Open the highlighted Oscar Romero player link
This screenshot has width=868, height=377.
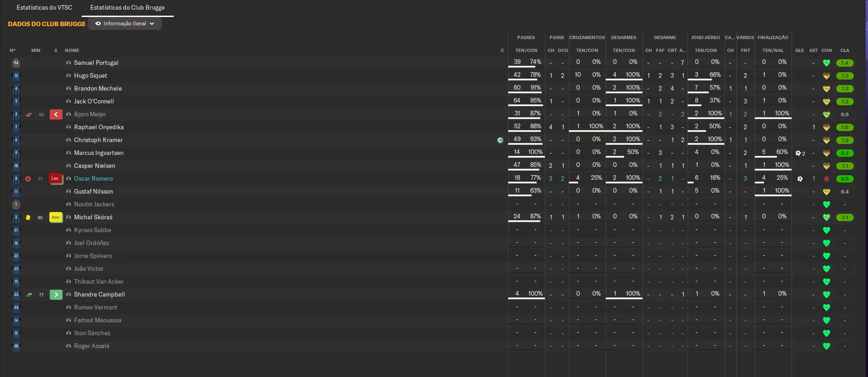tap(93, 179)
